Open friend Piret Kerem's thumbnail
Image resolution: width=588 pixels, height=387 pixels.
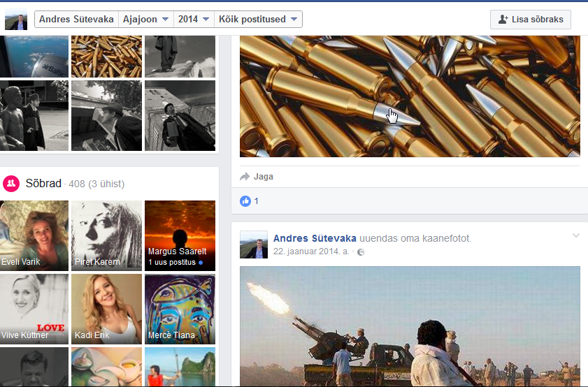tap(106, 235)
